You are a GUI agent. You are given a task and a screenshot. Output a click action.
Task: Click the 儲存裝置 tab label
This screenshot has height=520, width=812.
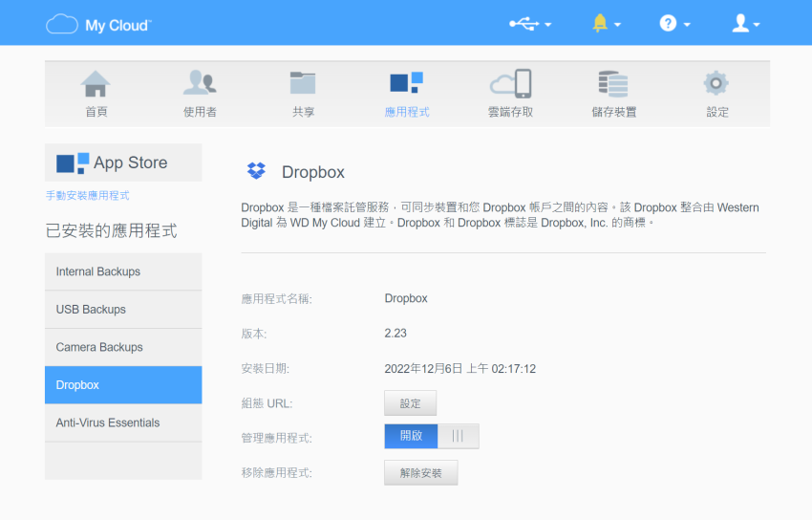pos(614,112)
